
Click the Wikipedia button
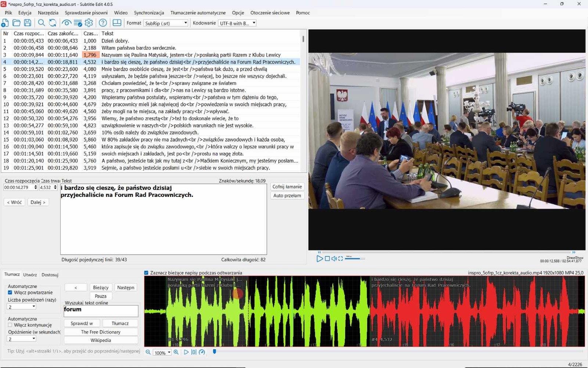tap(101, 340)
